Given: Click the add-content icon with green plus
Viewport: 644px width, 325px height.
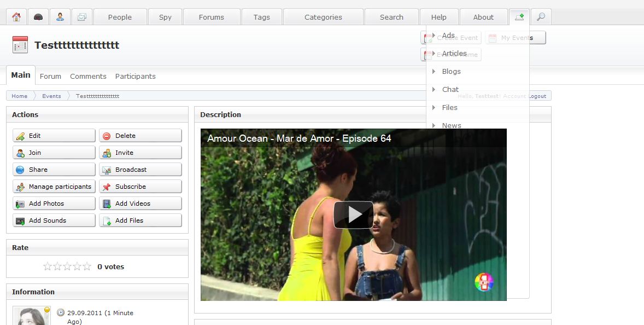Looking at the screenshot, I should pyautogui.click(x=519, y=17).
